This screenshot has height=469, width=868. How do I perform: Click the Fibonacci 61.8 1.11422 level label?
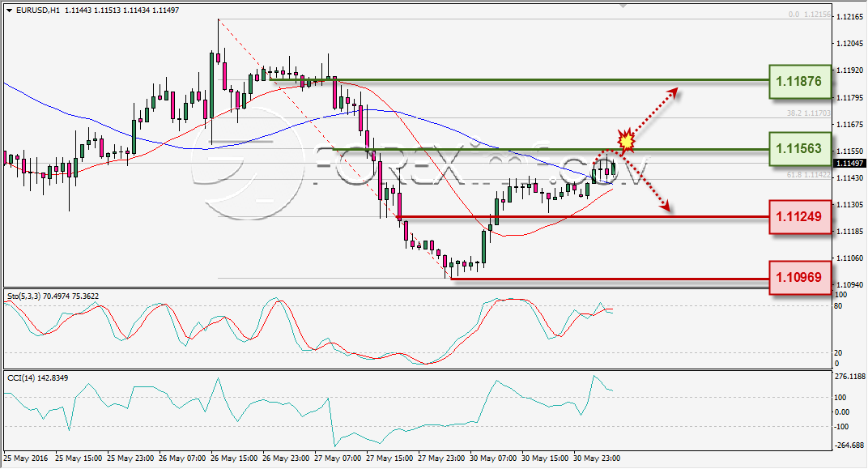point(809,174)
